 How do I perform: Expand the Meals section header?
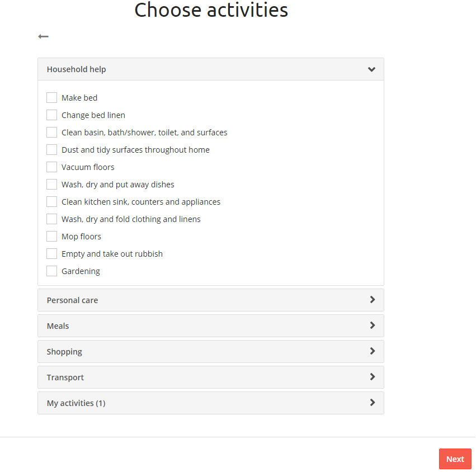[x=211, y=325]
